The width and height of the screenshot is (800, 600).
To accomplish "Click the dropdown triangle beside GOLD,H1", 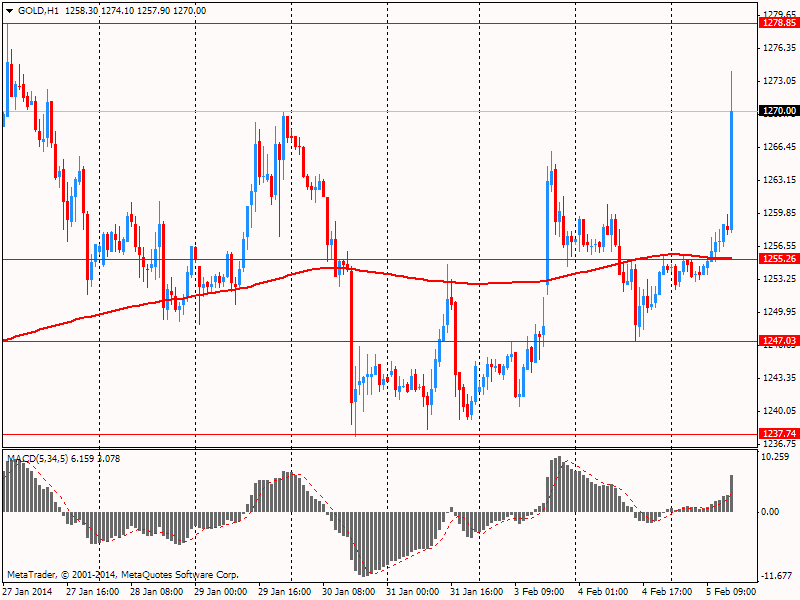I will pos(9,10).
